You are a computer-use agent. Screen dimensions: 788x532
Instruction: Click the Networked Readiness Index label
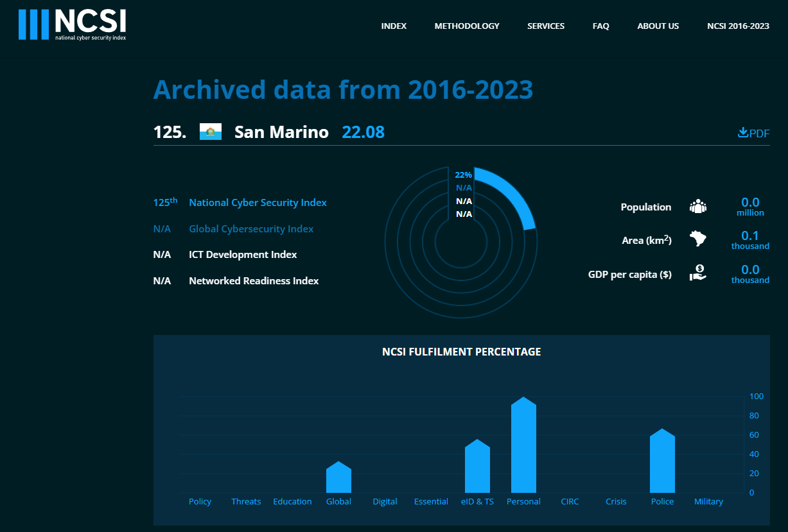click(x=254, y=281)
